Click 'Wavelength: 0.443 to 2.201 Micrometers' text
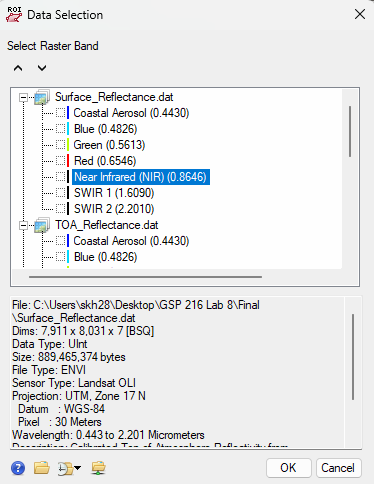This screenshot has height=484, width=374. click(x=108, y=435)
